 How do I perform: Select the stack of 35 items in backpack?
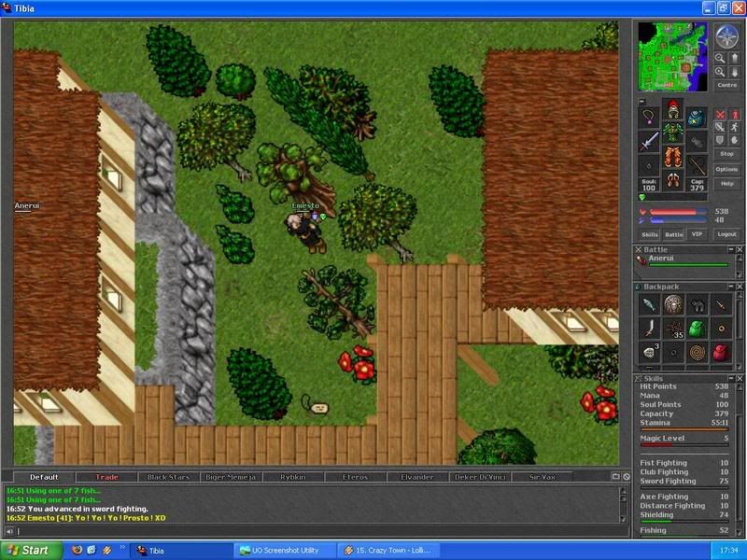click(x=673, y=329)
